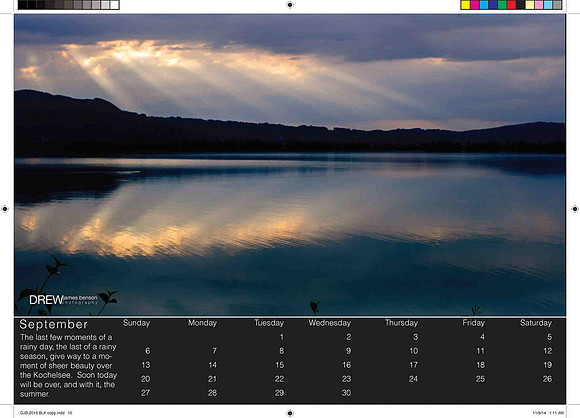Select date 6 under Sunday
The height and width of the screenshot is (418, 580).
148,351
